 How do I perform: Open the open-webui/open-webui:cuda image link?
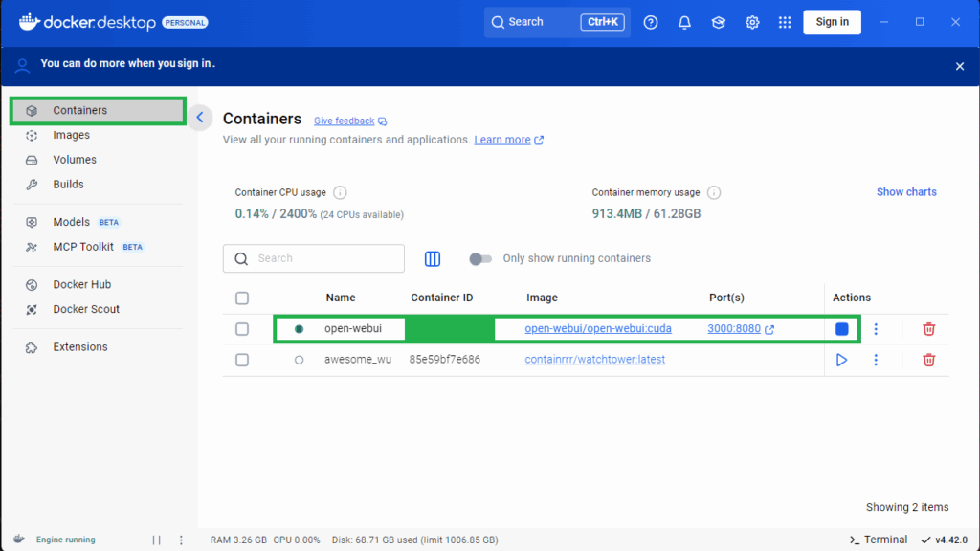click(598, 329)
